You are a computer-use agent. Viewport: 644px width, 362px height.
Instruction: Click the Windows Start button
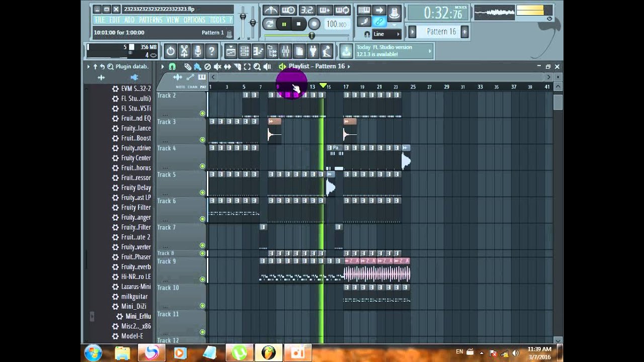93,353
